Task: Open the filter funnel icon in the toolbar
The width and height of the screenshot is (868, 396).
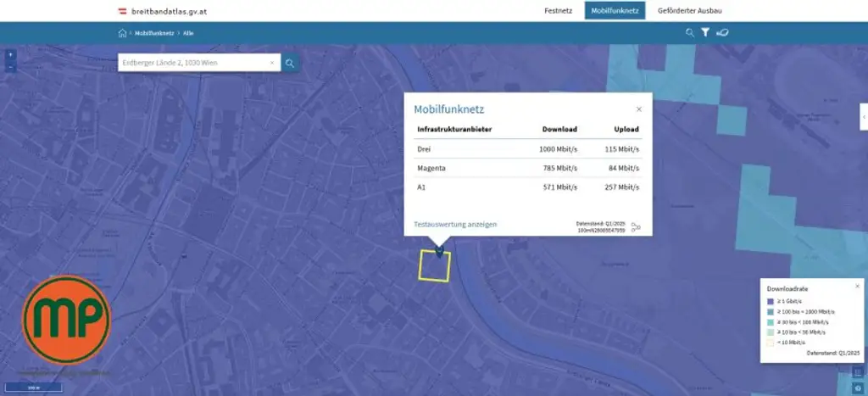Action: click(704, 33)
